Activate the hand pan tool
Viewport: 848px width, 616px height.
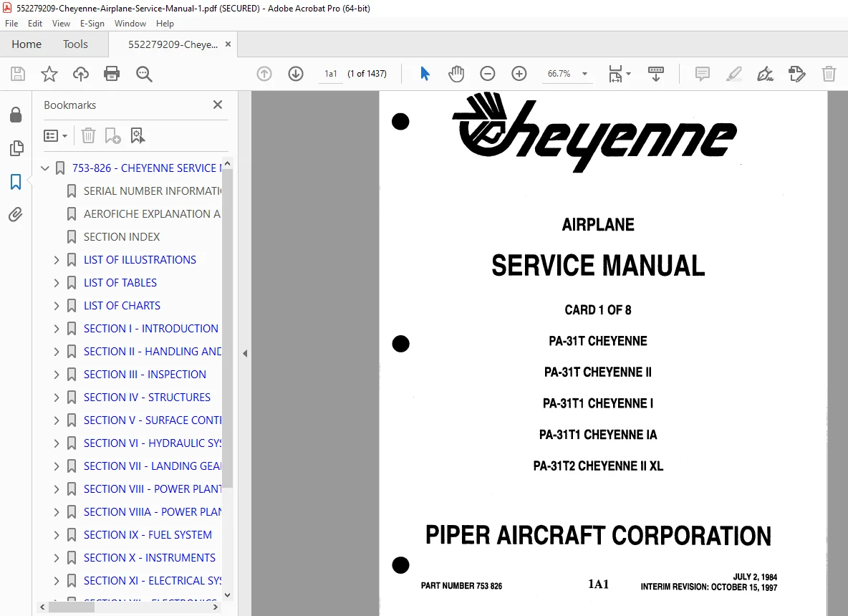456,74
